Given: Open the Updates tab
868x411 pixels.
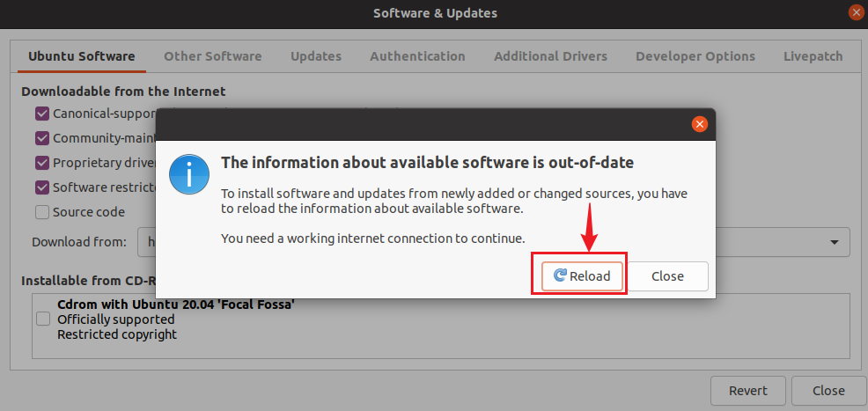Looking at the screenshot, I should click(x=316, y=56).
